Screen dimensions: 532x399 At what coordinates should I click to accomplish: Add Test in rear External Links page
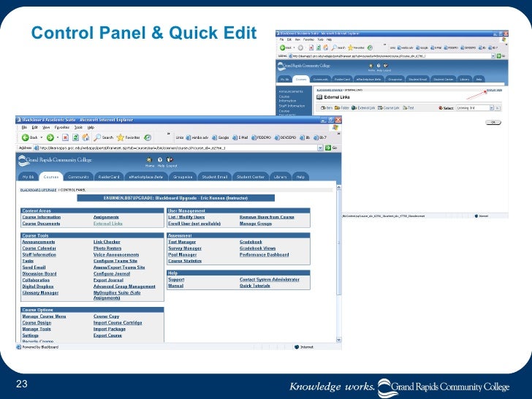[408, 108]
